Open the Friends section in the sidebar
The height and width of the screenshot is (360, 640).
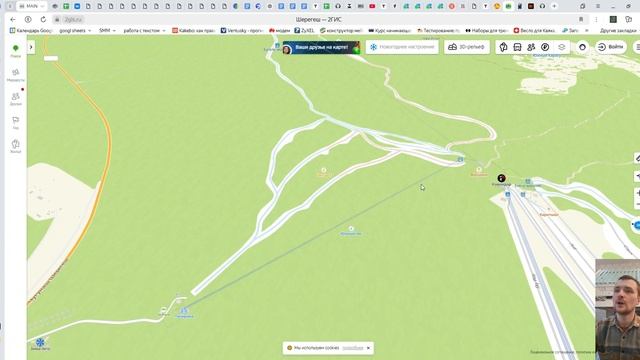pos(16,99)
